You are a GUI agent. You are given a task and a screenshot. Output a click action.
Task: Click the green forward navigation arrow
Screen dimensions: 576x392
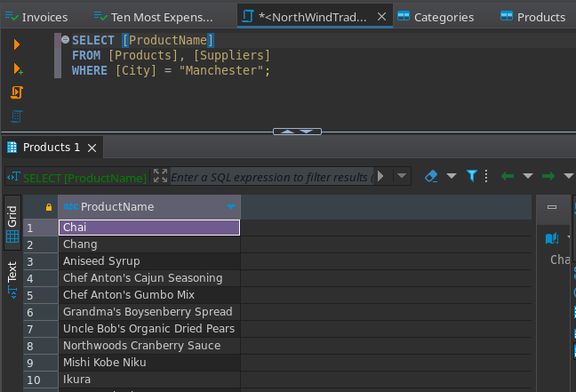[x=548, y=176]
